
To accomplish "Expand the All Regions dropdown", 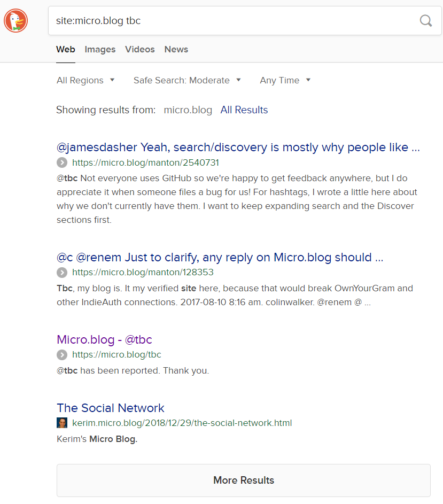I will 86,80.
